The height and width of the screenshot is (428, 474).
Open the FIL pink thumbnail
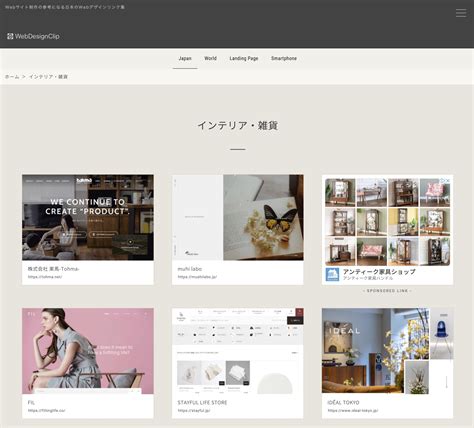point(88,351)
